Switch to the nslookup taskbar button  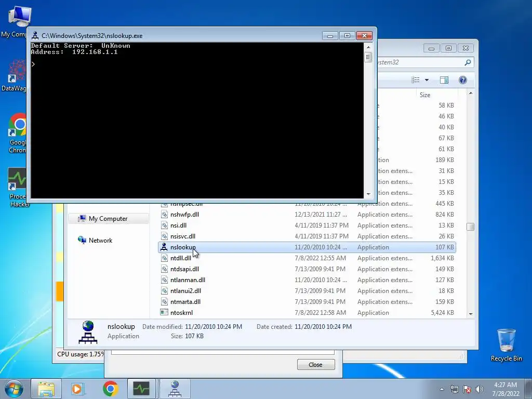click(175, 389)
